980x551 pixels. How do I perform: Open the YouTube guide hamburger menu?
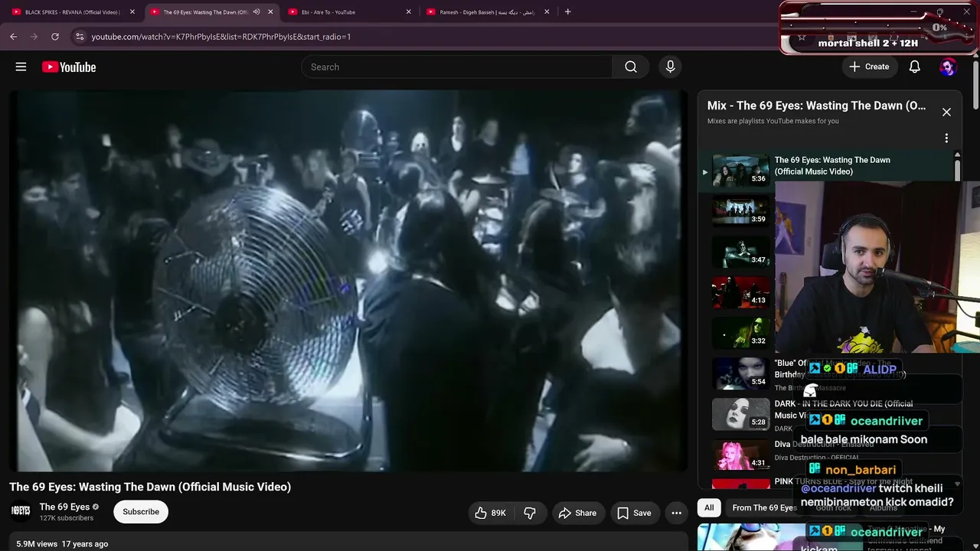tap(21, 67)
